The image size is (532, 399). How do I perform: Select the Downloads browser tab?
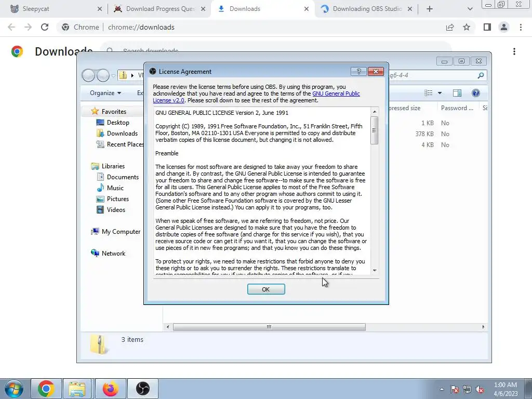[262, 9]
